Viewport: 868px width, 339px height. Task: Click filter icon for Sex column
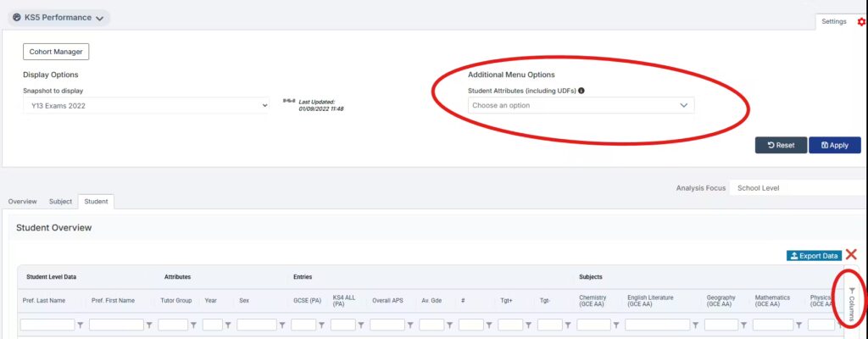click(x=283, y=325)
